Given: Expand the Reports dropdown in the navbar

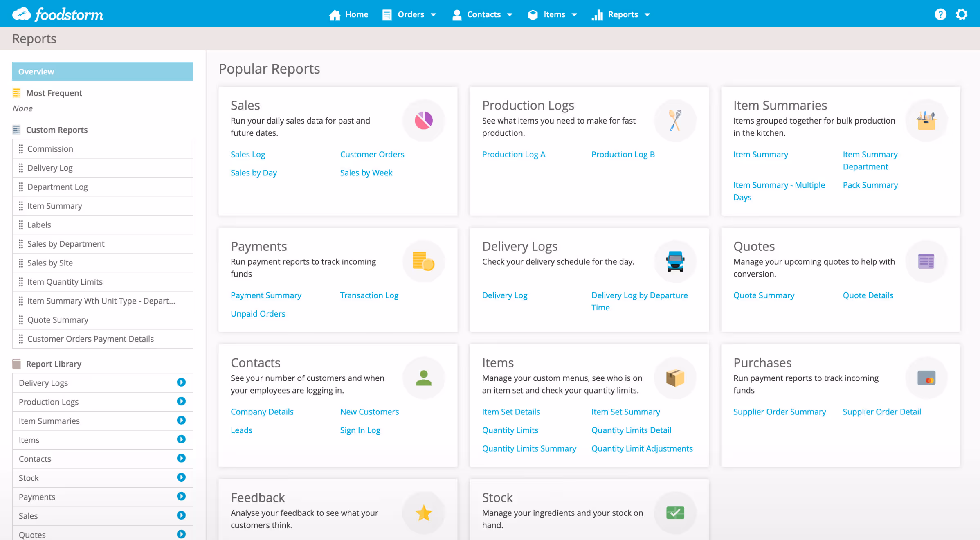Looking at the screenshot, I should click(648, 14).
